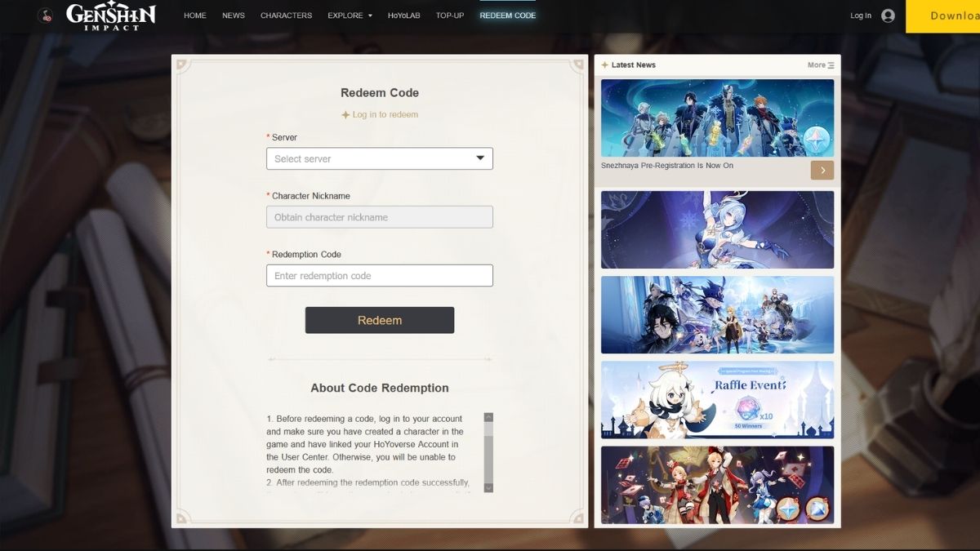Click the round mascot icon beside the logo
Viewport: 980px width, 551px height.
45,16
